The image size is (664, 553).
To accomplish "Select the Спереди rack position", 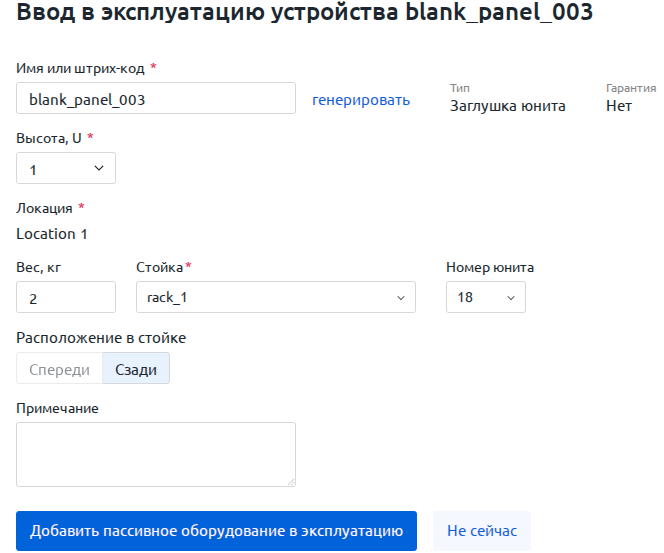I will (59, 369).
